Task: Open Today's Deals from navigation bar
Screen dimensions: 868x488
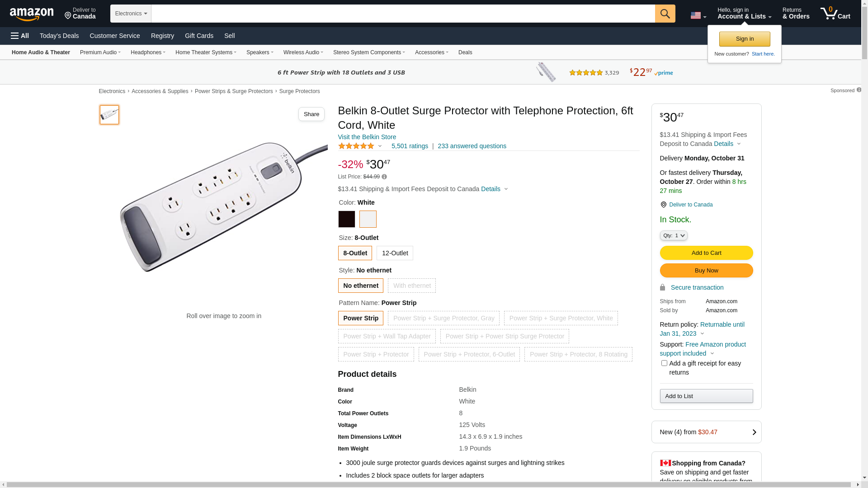Action: coord(59,36)
